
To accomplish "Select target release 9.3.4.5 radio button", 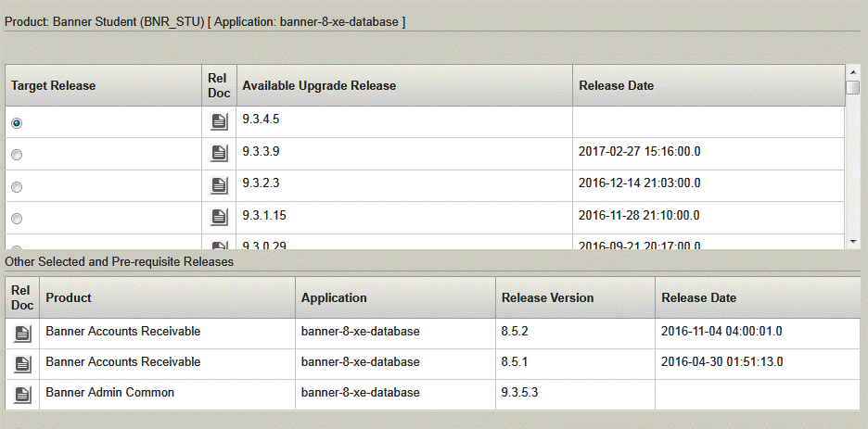I will 17,123.
